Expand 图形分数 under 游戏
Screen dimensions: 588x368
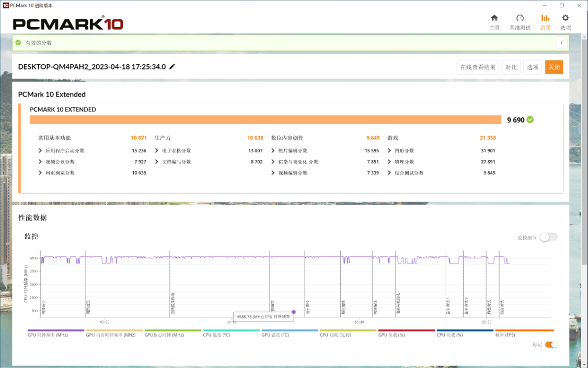(x=389, y=150)
